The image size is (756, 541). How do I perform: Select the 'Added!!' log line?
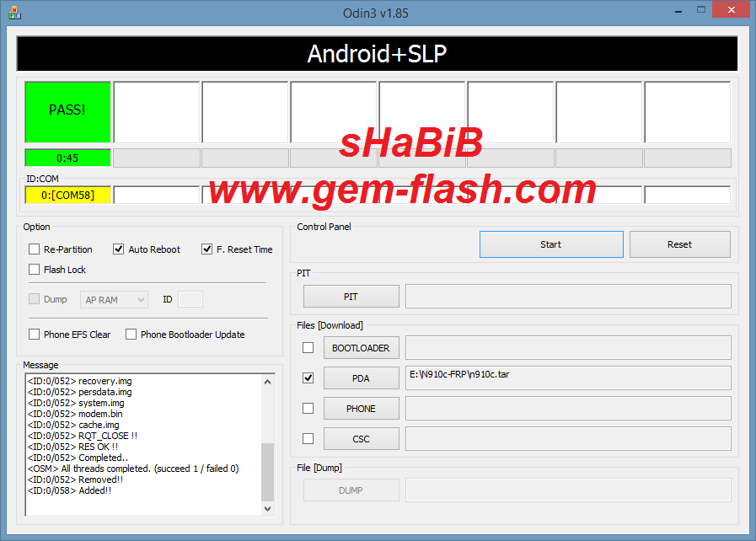point(69,490)
